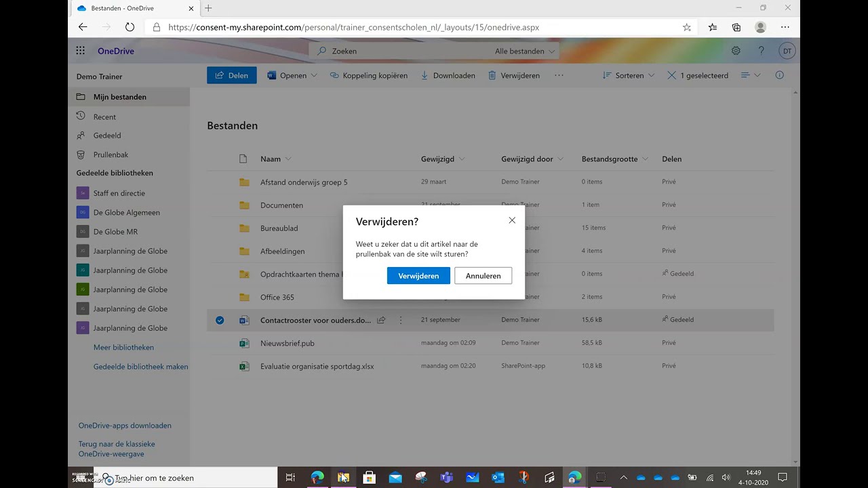The image size is (868, 488).
Task: Click Gedeelde bibliotheek maken link
Action: pyautogui.click(x=140, y=367)
